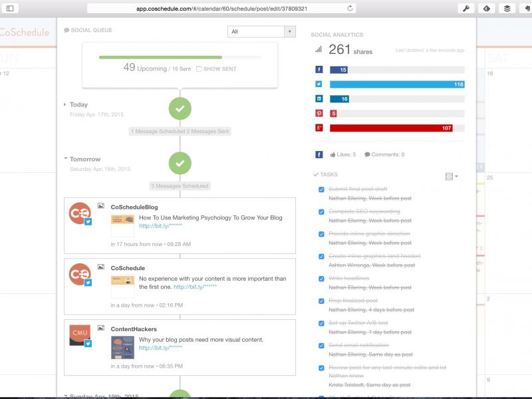Toggle the Complete SEO keywording checkbox

click(x=321, y=212)
